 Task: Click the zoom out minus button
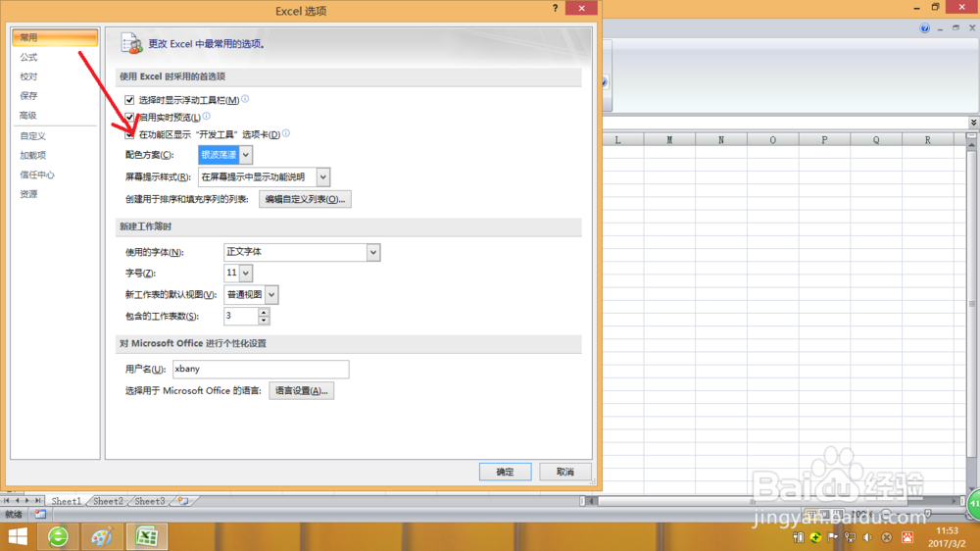click(x=886, y=514)
